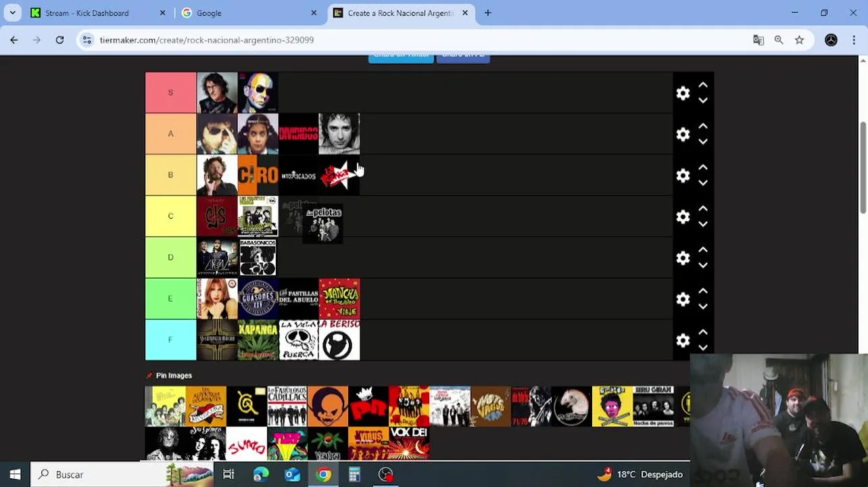This screenshot has height=487, width=868.
Task: Click the page vertical scrollbar
Action: point(863,169)
